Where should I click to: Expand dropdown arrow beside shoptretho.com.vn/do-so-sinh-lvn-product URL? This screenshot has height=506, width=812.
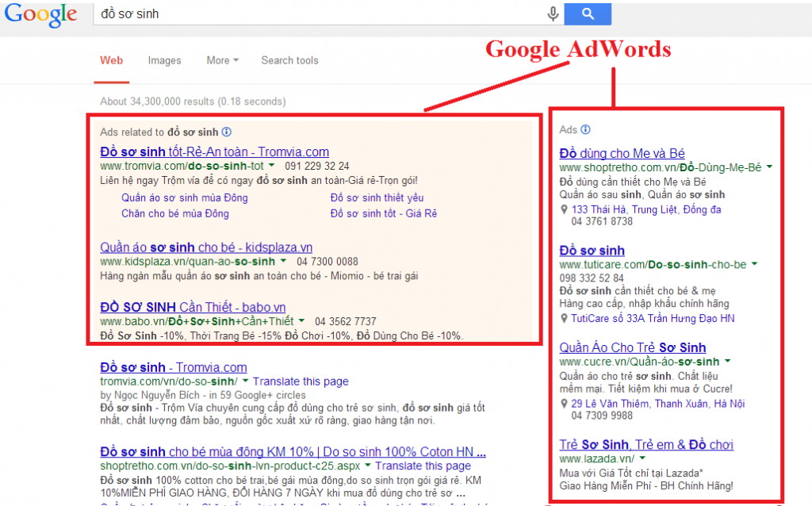click(x=368, y=465)
